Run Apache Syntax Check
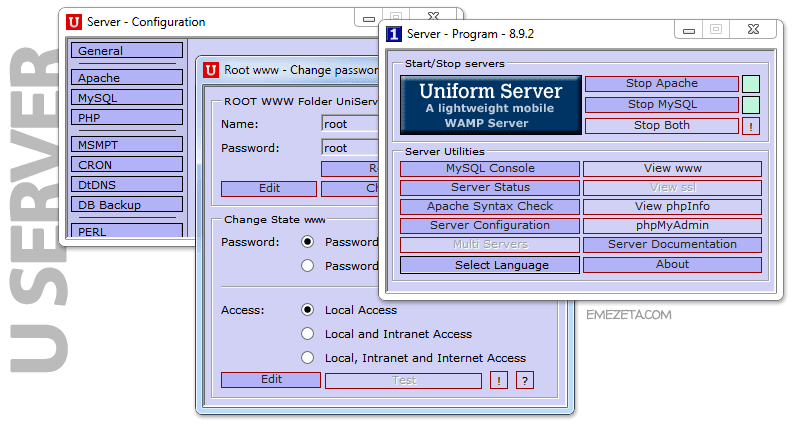 [x=490, y=207]
